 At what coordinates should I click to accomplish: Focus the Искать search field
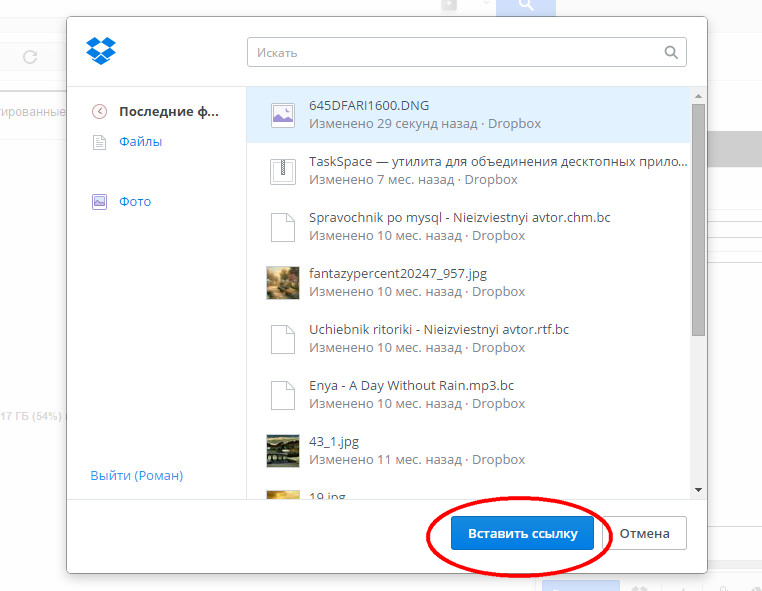tap(455, 52)
